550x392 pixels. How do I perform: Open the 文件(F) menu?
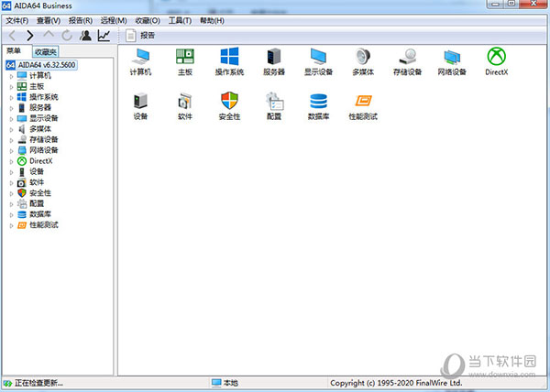pyautogui.click(x=16, y=21)
